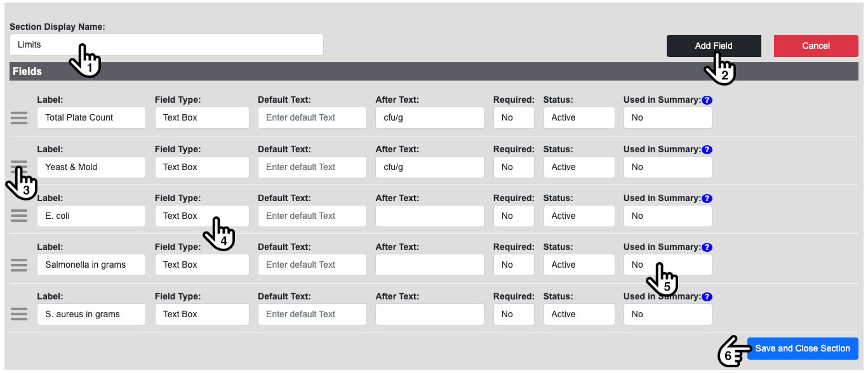Click Used in Summary help icon in Yeast & Mold row
This screenshot has height=373, width=868.
(707, 150)
